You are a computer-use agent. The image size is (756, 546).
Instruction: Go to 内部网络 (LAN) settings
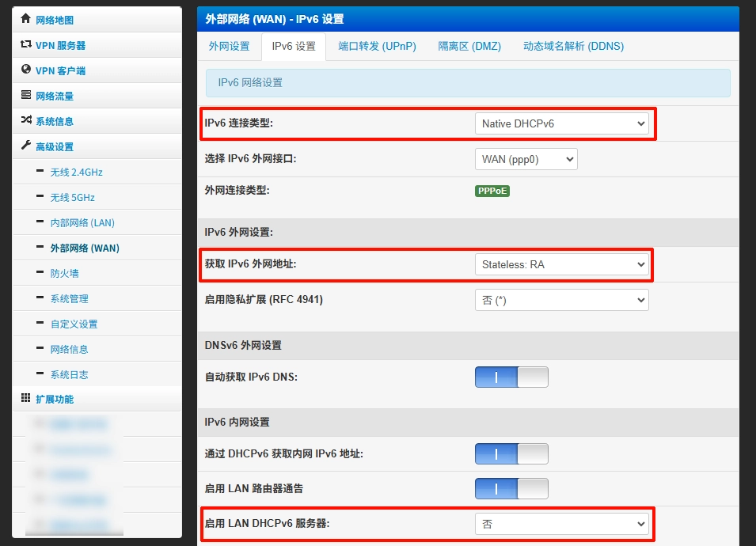[82, 222]
